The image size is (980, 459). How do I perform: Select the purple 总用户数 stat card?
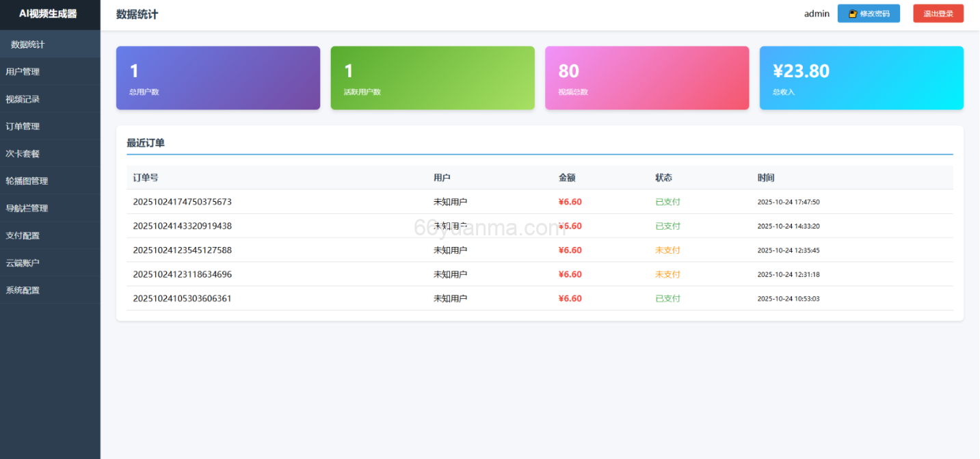point(217,77)
